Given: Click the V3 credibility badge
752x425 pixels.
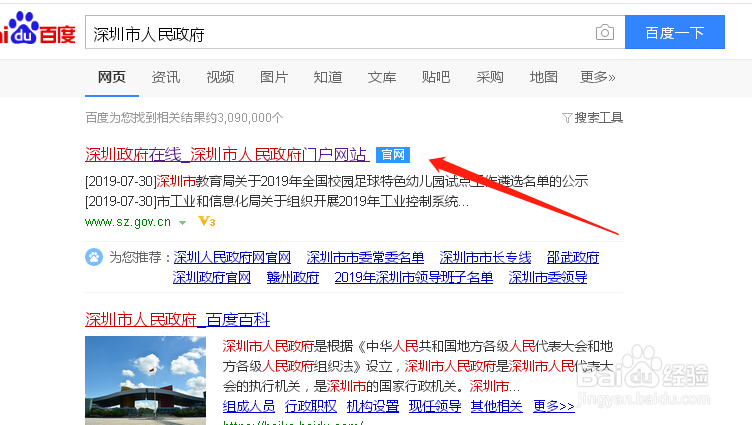Looking at the screenshot, I should [207, 222].
